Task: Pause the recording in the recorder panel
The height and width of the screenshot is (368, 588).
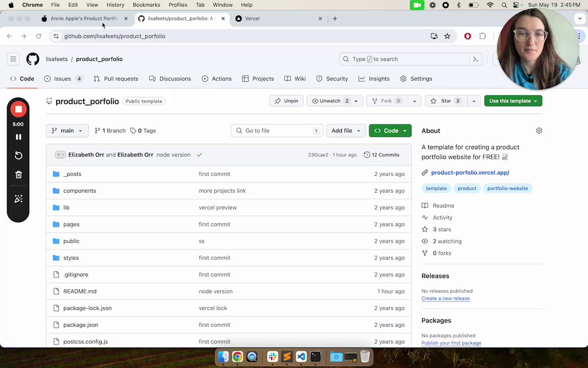Action: 18,137
